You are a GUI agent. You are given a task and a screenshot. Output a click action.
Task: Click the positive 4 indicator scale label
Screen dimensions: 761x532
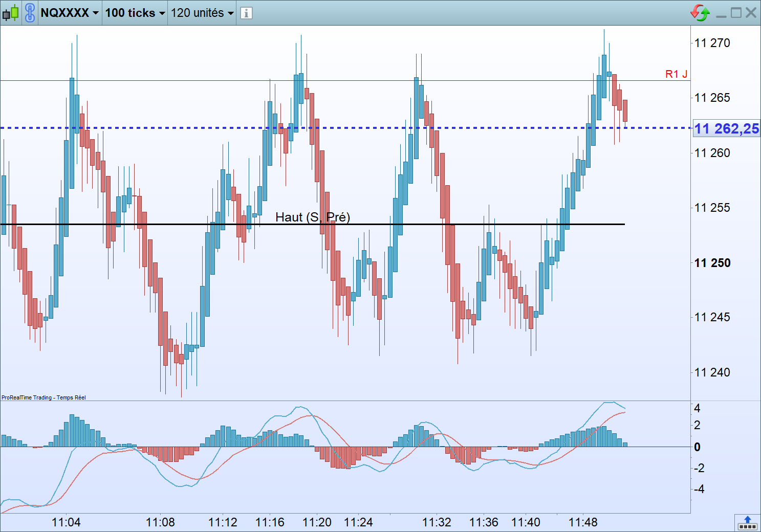tap(697, 408)
